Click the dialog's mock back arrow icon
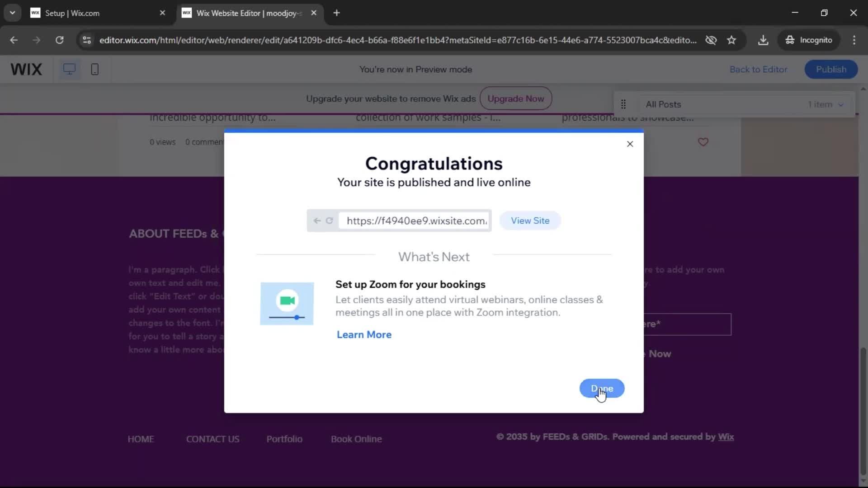 click(317, 221)
